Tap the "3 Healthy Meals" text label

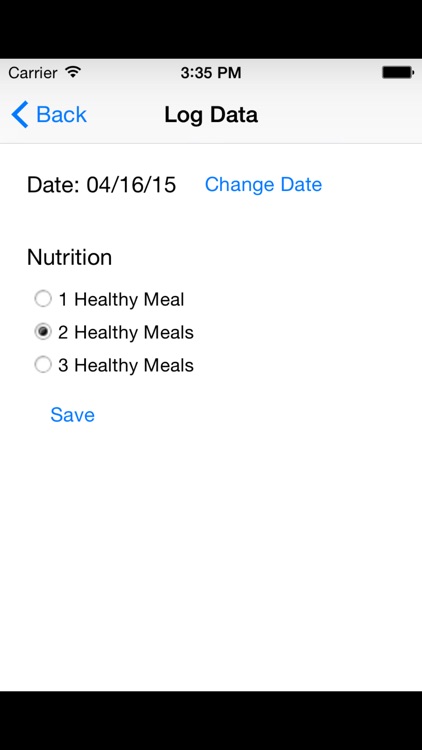126,365
